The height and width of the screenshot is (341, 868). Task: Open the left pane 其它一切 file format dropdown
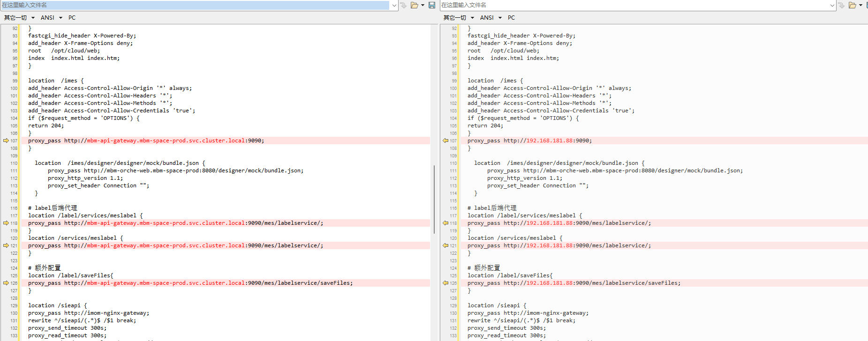(x=19, y=18)
